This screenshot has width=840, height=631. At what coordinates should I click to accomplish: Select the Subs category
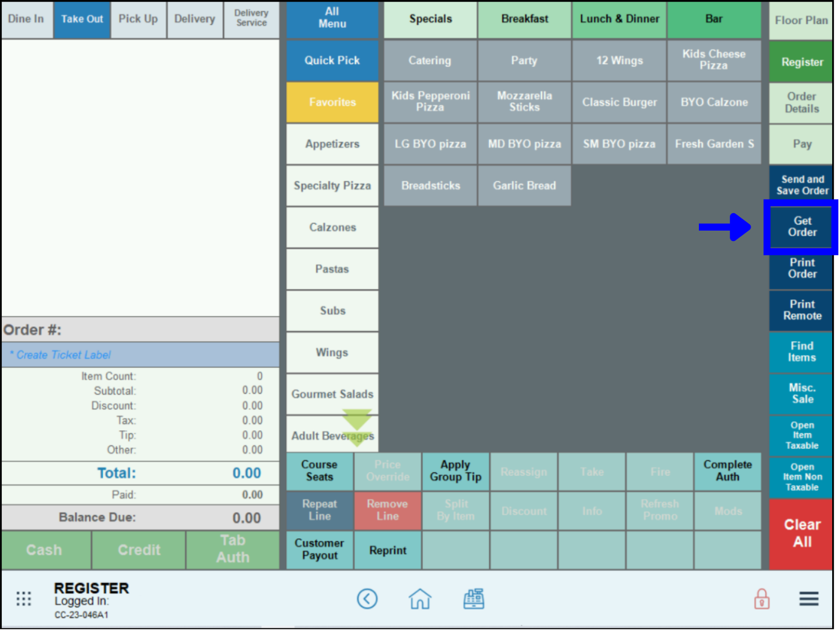pos(332,310)
